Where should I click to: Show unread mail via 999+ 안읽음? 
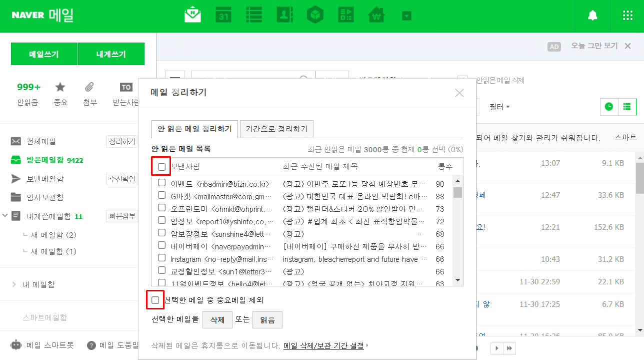[x=28, y=94]
